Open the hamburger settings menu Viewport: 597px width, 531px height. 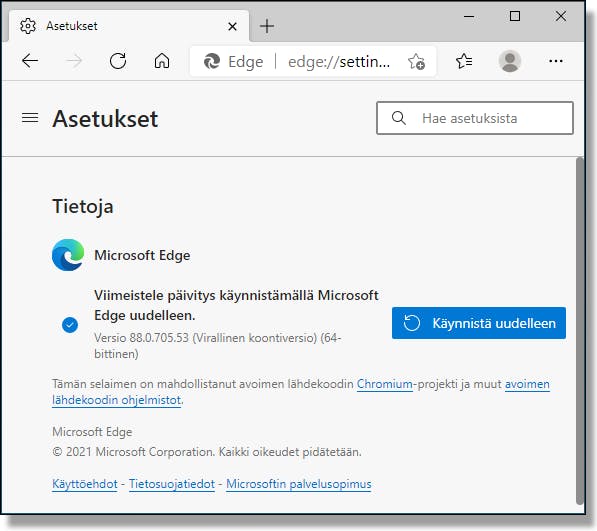30,118
